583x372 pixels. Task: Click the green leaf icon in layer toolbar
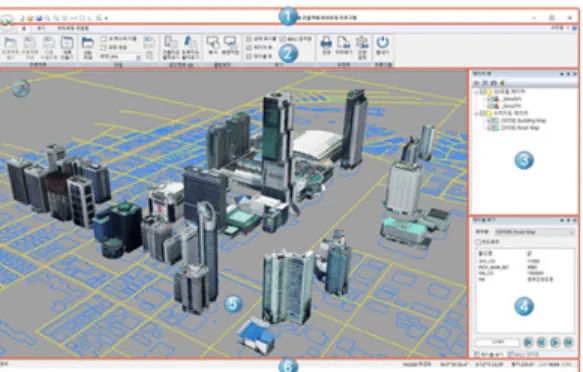click(x=502, y=83)
